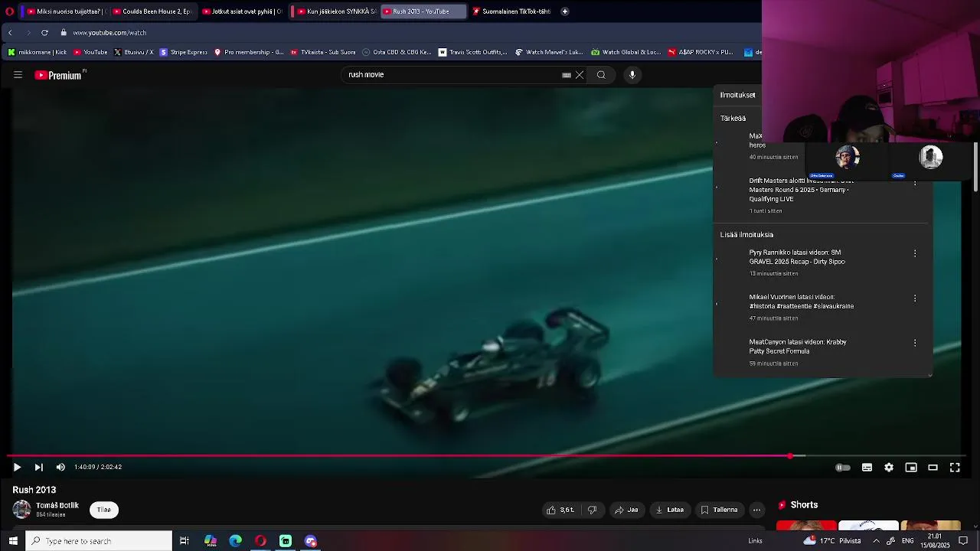The image size is (980, 551).
Task: Click the progress bar scrubber handle
Action: (x=790, y=456)
